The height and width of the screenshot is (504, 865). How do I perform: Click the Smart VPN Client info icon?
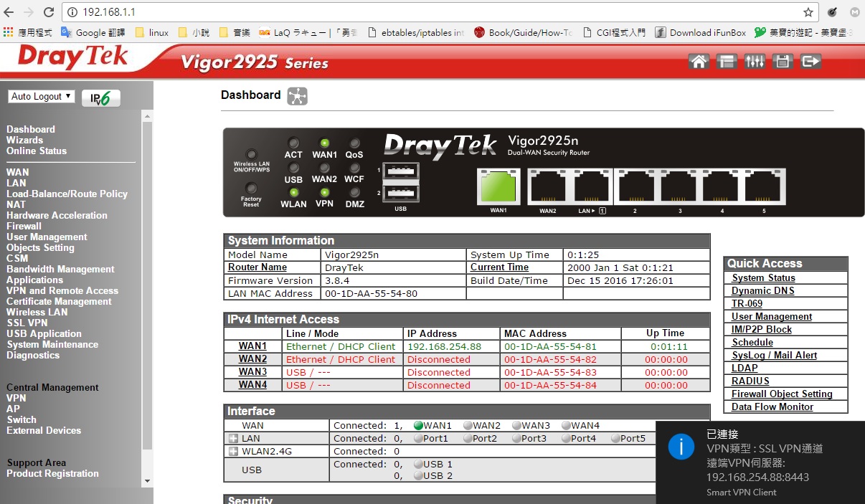click(681, 447)
